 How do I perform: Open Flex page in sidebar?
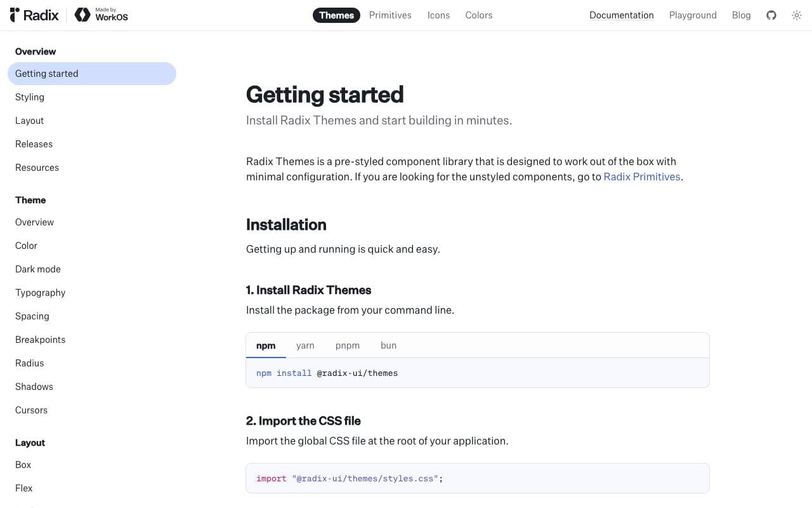pos(92,488)
